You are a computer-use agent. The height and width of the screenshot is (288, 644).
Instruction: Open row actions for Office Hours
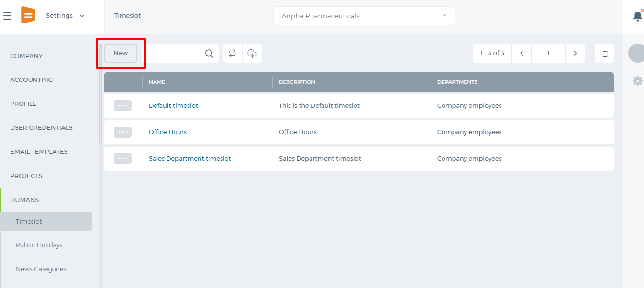click(122, 132)
